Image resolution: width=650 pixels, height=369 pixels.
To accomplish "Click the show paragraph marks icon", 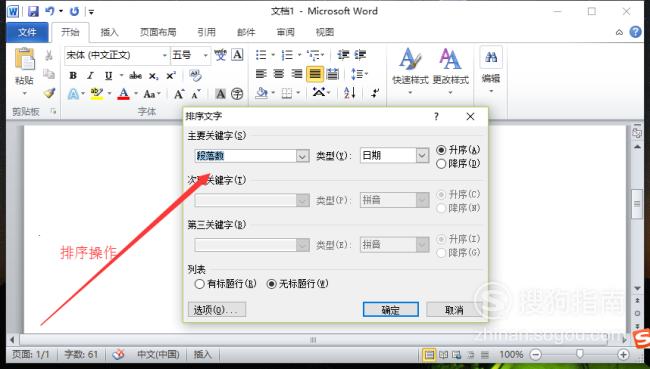I will pyautogui.click(x=375, y=93).
